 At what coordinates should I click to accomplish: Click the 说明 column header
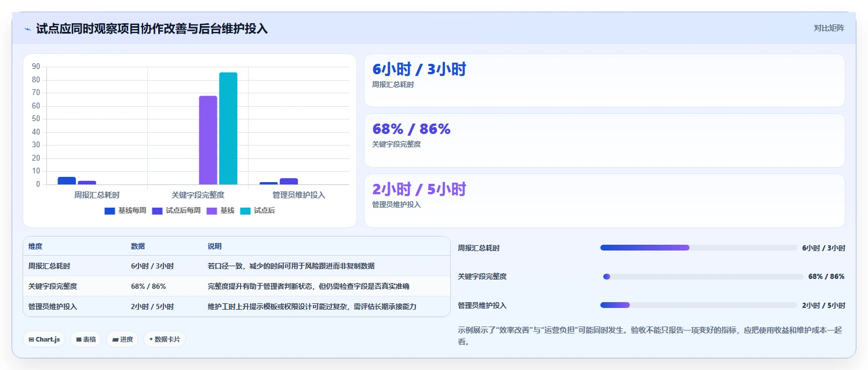[x=214, y=246]
